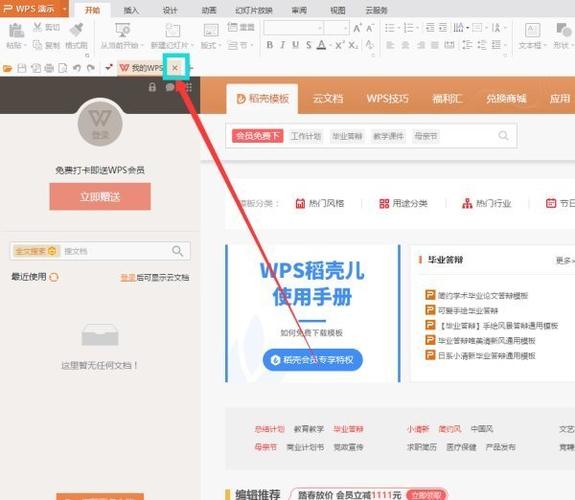The width and height of the screenshot is (575, 500).
Task: Toggle Underline formatting
Action: [x=296, y=45]
